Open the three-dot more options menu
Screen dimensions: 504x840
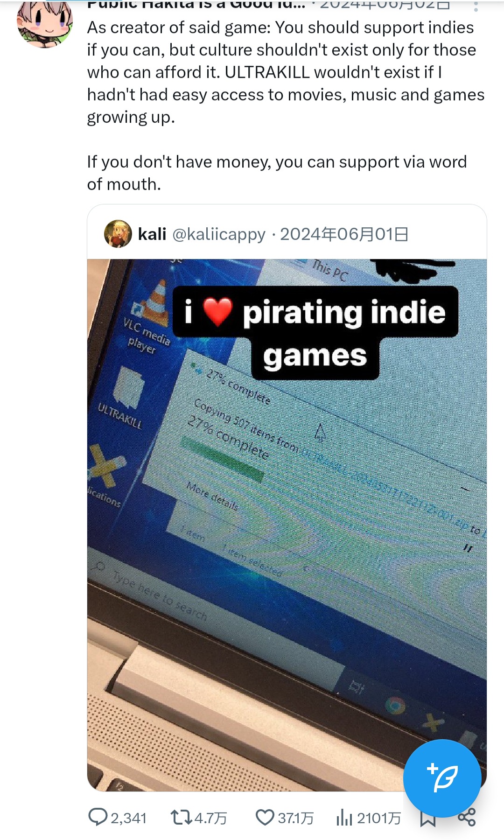[476, 7]
